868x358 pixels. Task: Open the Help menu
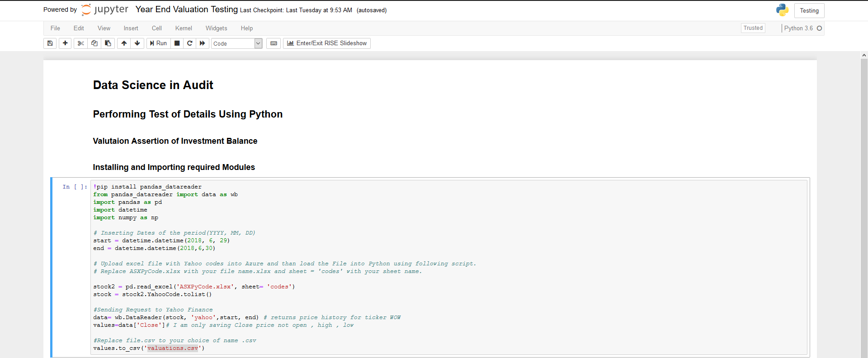247,28
